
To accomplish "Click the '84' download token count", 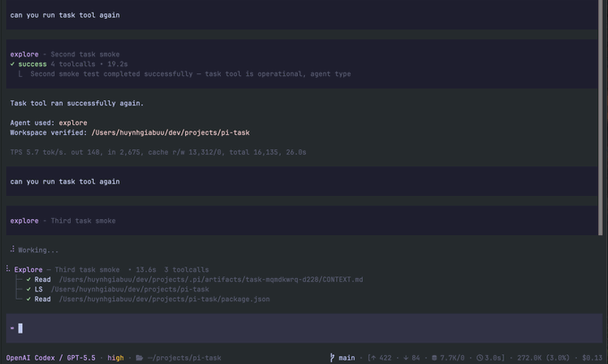I will [416, 358].
